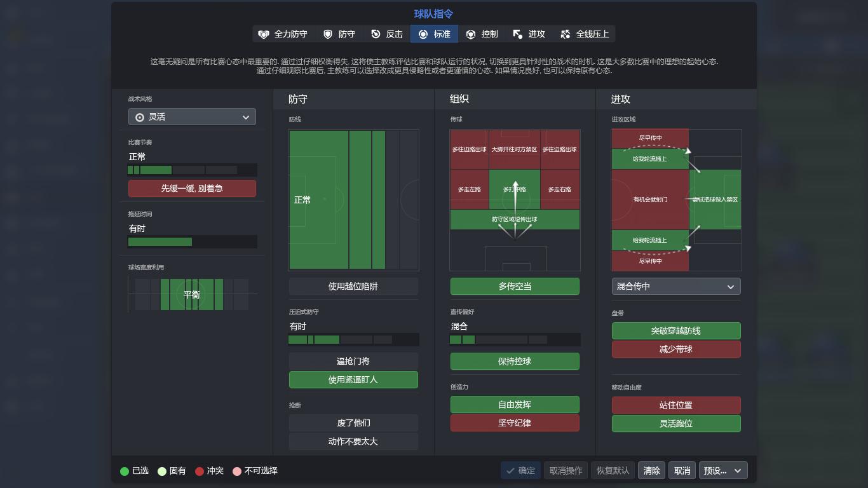The image size is (868, 488).
Task: Select the 反击 counter-attack icon
Action: point(376,34)
